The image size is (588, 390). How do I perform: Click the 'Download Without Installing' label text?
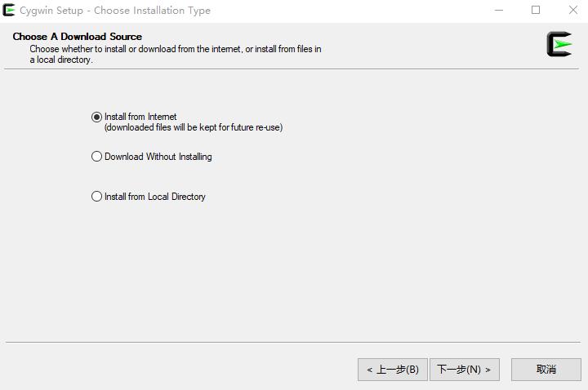point(158,157)
